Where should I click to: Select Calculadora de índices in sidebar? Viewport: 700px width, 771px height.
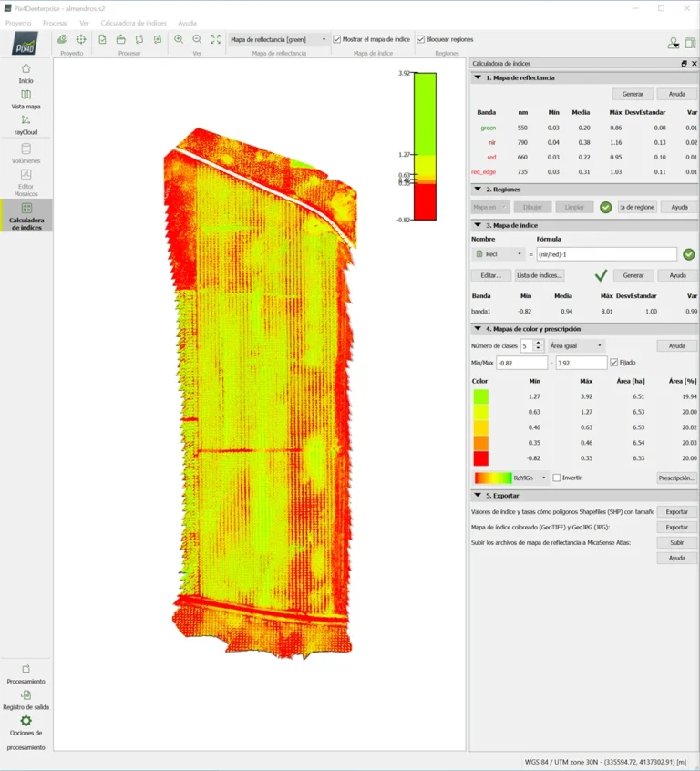(26, 215)
